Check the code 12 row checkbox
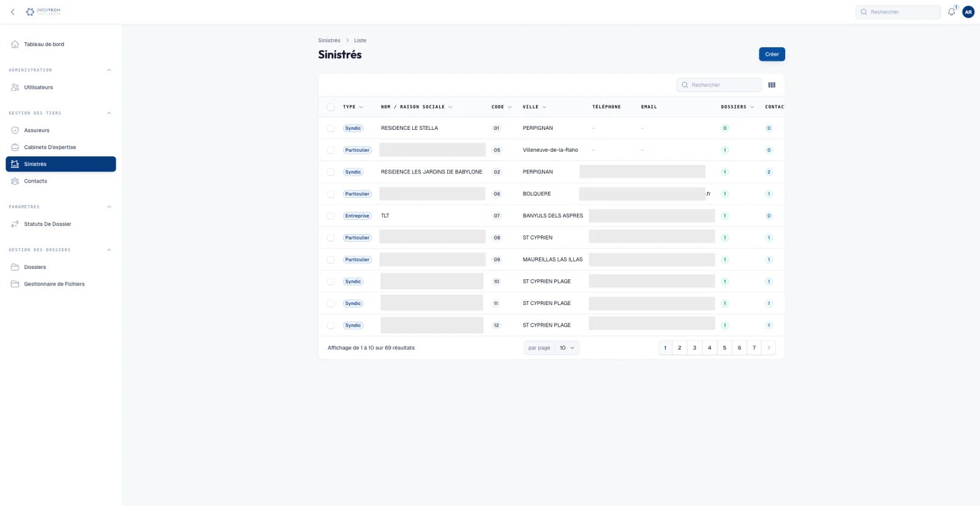The width and height of the screenshot is (980, 506). (331, 325)
